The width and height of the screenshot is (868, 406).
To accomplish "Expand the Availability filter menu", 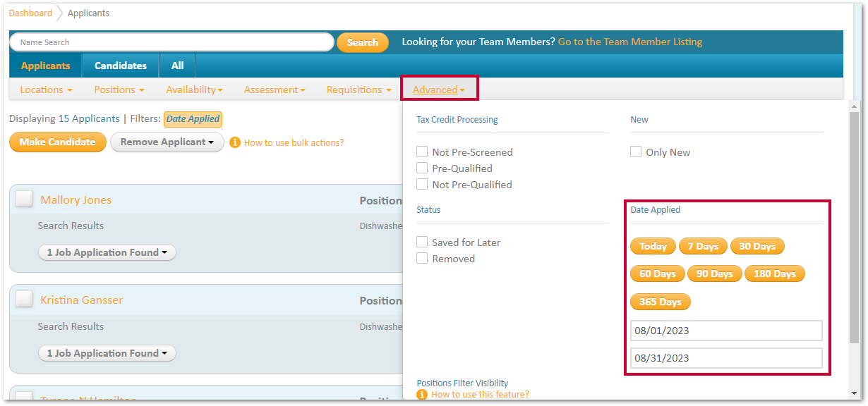I will [x=194, y=90].
